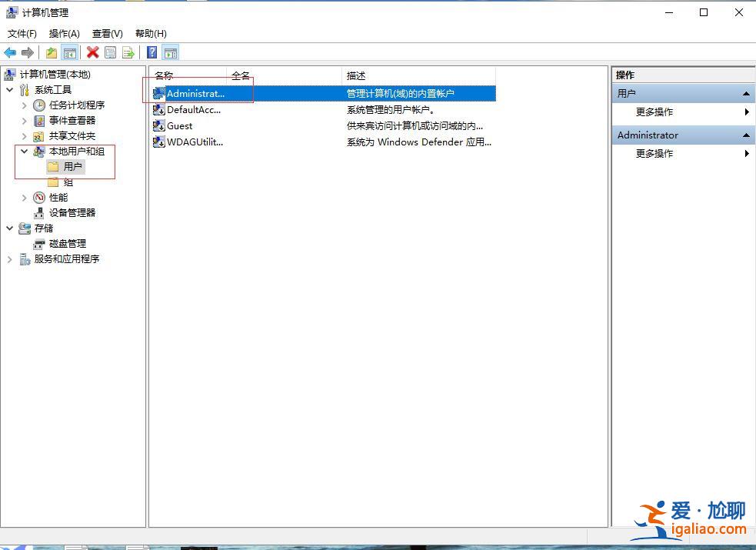Click the back navigation arrow icon

(10, 52)
